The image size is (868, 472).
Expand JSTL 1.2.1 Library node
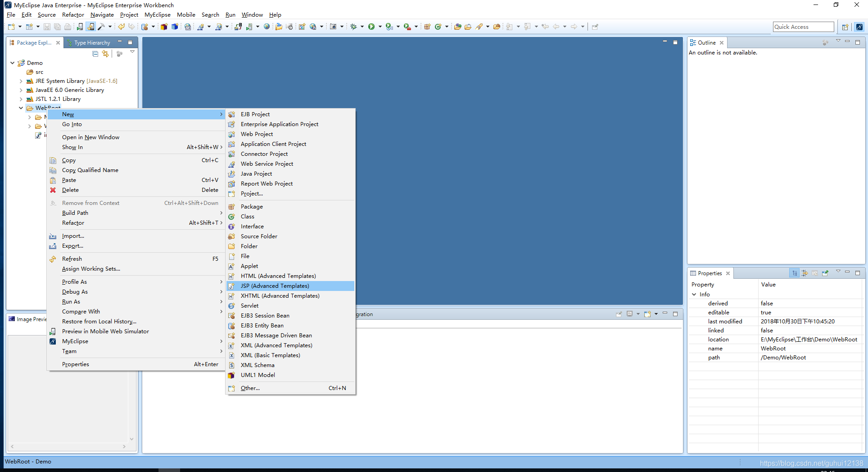click(21, 99)
